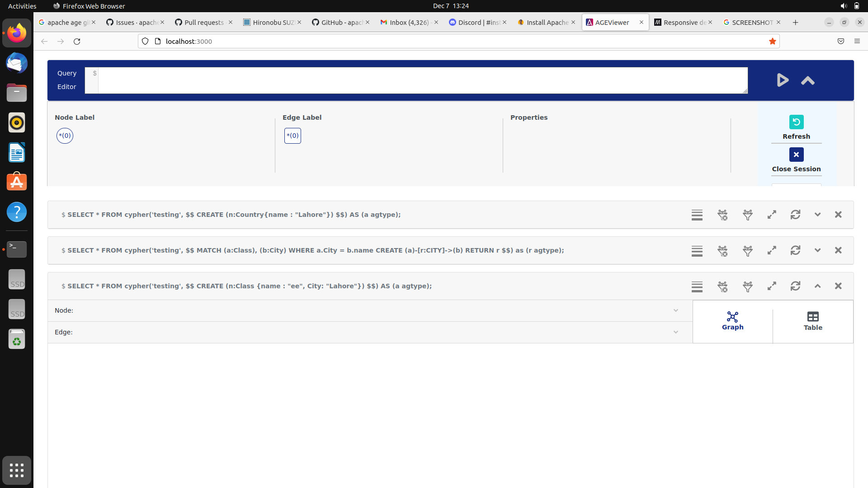868x488 pixels.
Task: Expand the Edge: row dropdown
Action: click(x=676, y=332)
